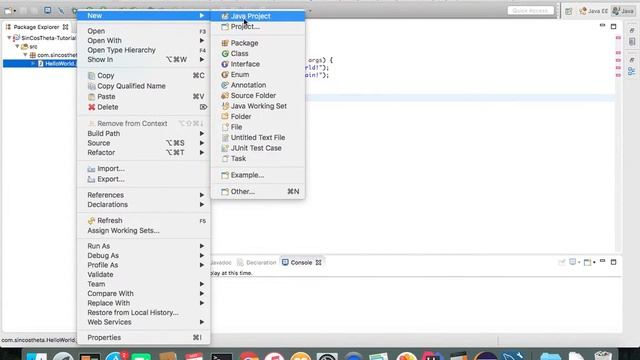Click the green Class icon
This screenshot has height=360, width=640.
pos(225,53)
